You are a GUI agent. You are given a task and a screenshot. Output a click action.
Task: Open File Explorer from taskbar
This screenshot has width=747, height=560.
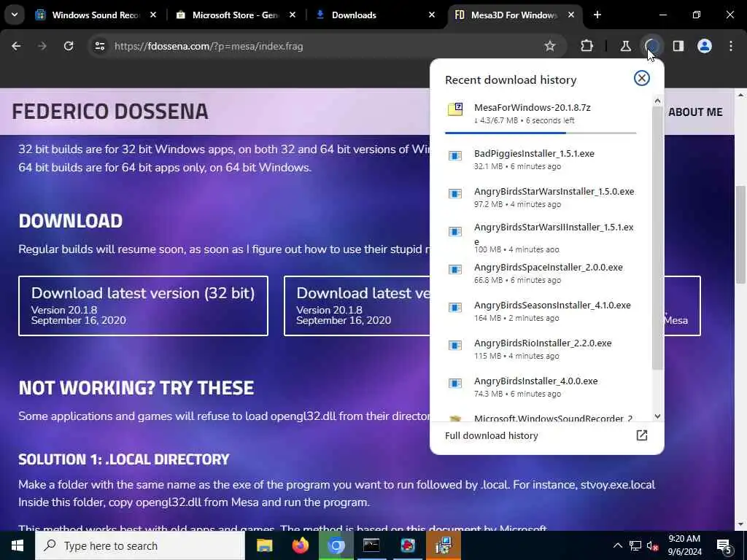tap(264, 545)
